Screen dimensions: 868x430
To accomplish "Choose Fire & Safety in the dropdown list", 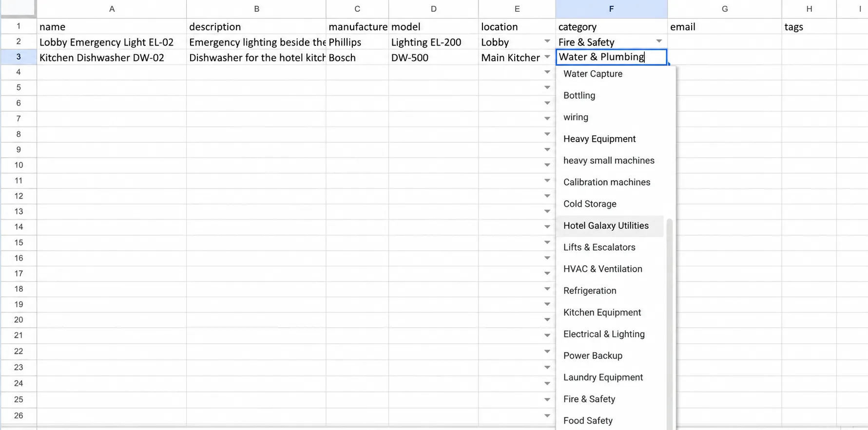I will tap(610, 399).
